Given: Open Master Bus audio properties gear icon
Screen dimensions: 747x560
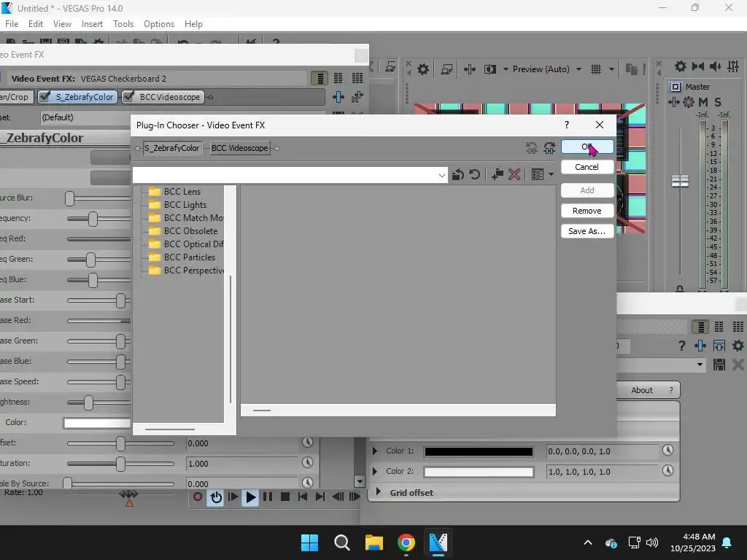Looking at the screenshot, I should (x=681, y=66).
